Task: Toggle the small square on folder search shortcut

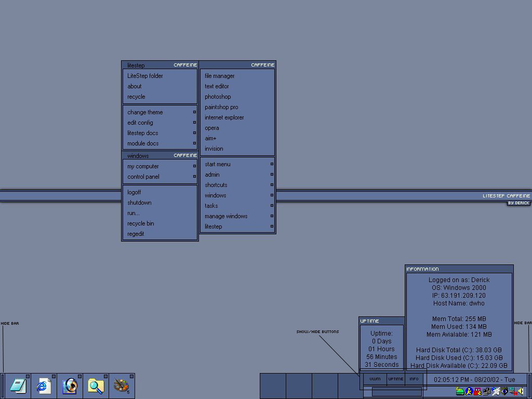Action: 105,376
